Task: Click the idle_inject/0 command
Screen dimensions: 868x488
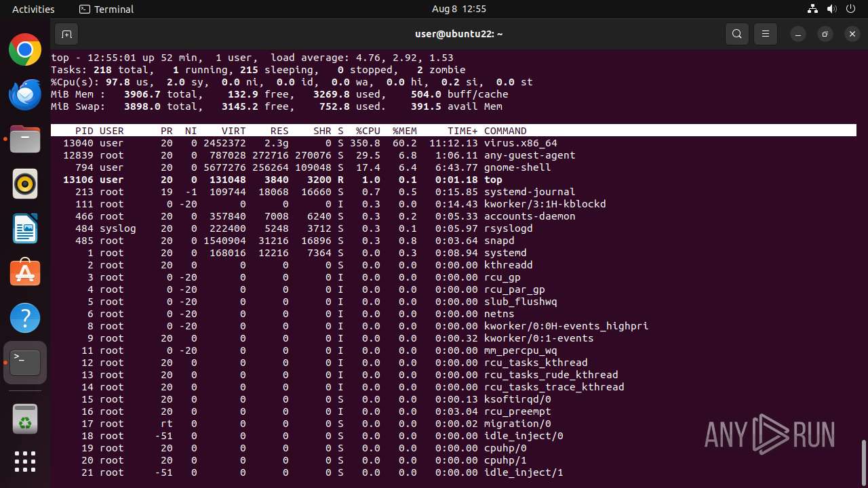Action: point(524,436)
